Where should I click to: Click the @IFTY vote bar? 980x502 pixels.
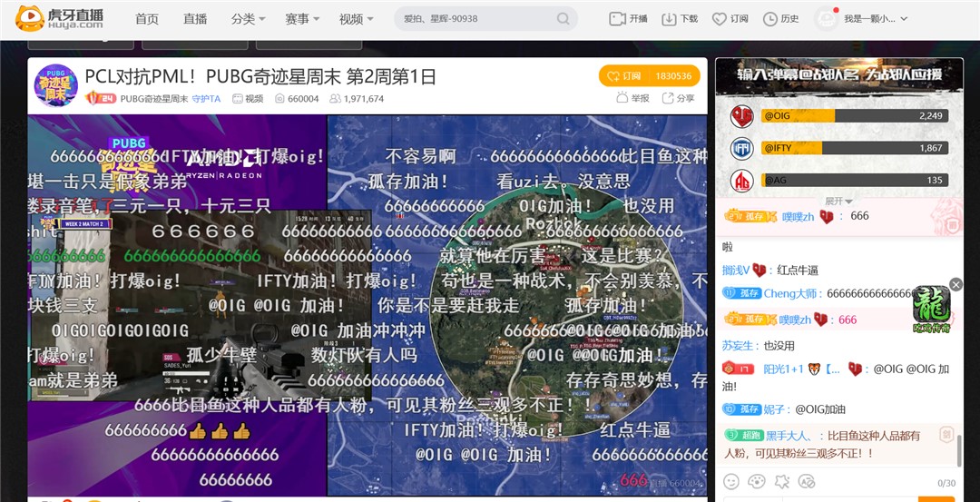[855, 148]
